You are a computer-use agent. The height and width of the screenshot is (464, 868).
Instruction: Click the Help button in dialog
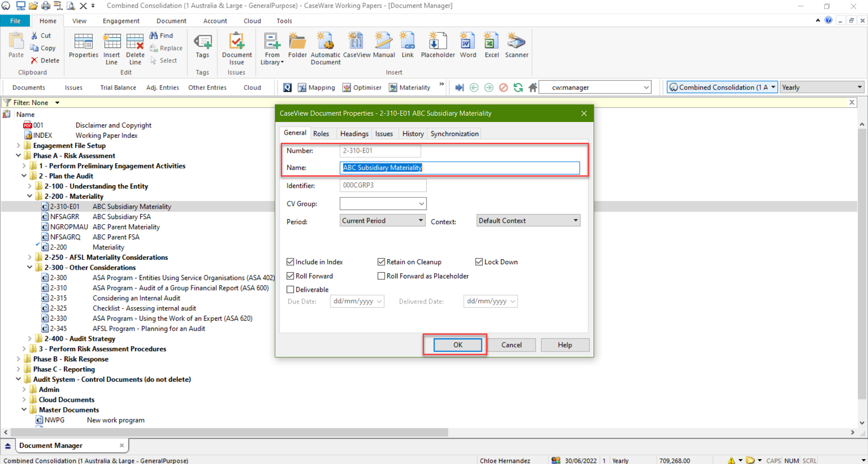[565, 345]
